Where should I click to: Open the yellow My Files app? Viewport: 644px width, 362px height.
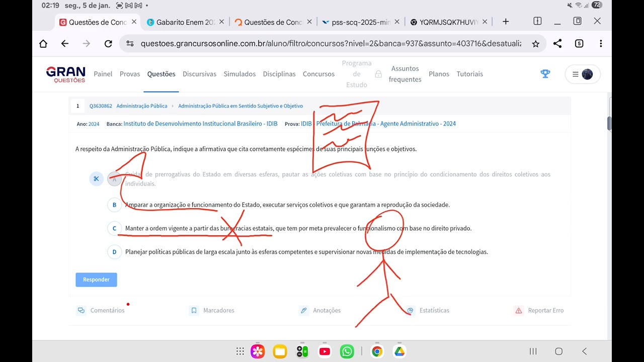(280, 351)
